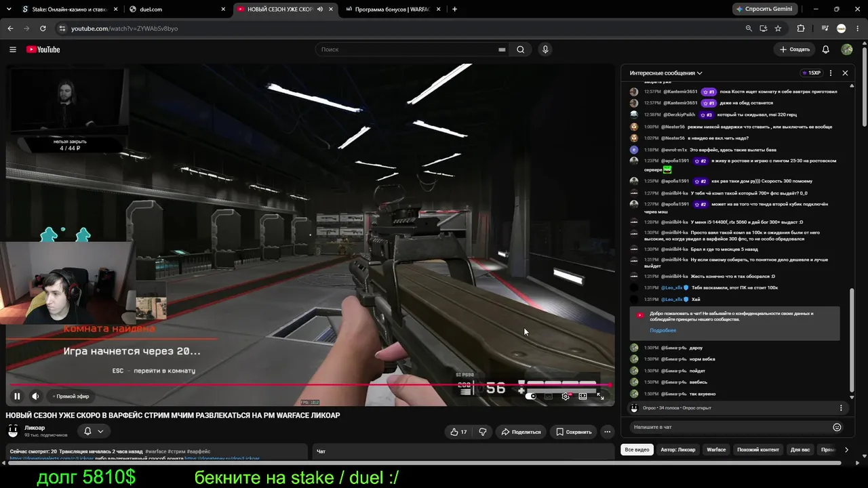Click the Создать button

point(795,49)
